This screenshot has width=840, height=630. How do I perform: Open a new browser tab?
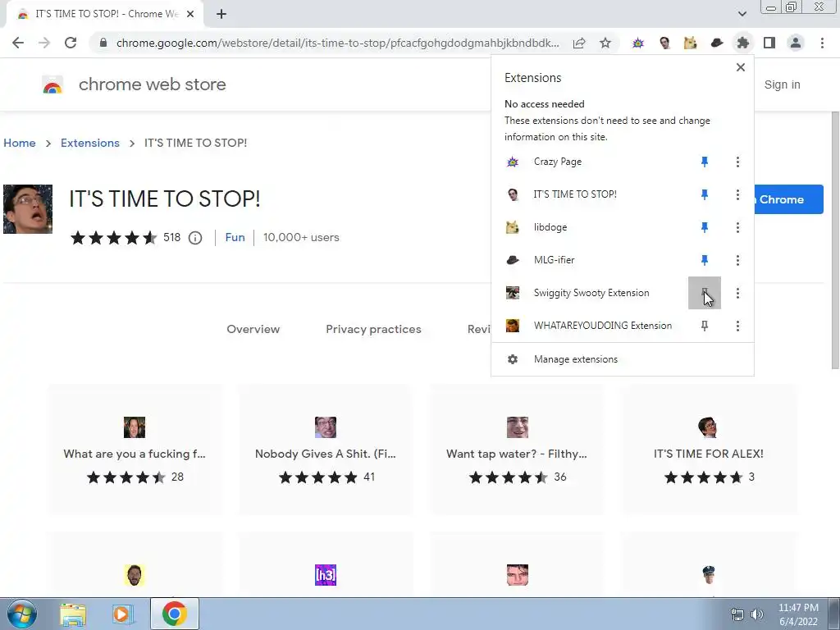tap(221, 14)
